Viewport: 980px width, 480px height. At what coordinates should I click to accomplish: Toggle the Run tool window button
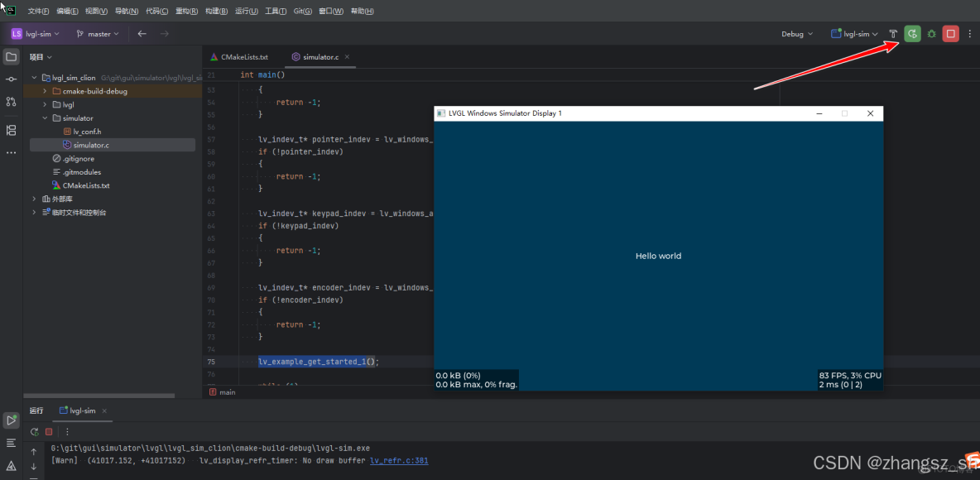click(11, 420)
